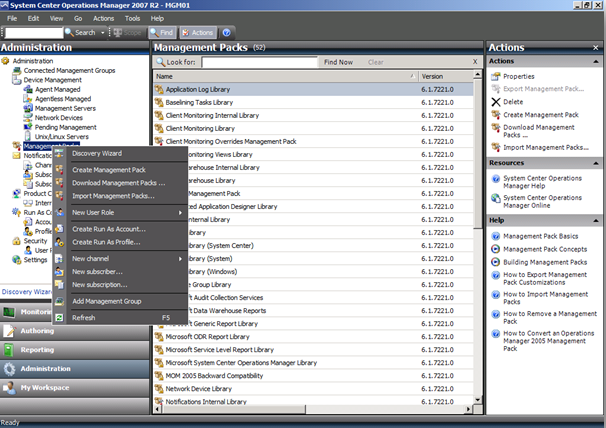Click Client Monitoring Library pack icon
Viewport: 606px width, 428px height.
click(x=159, y=128)
